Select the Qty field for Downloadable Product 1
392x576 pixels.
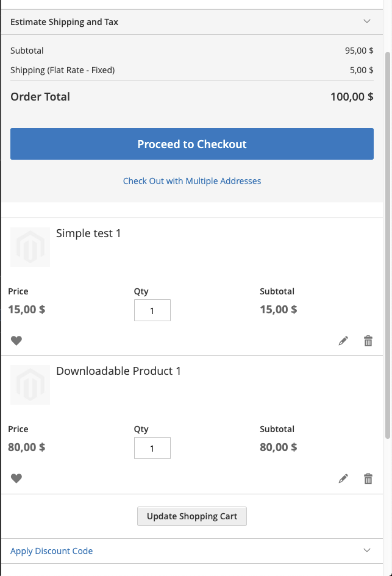[152, 448]
